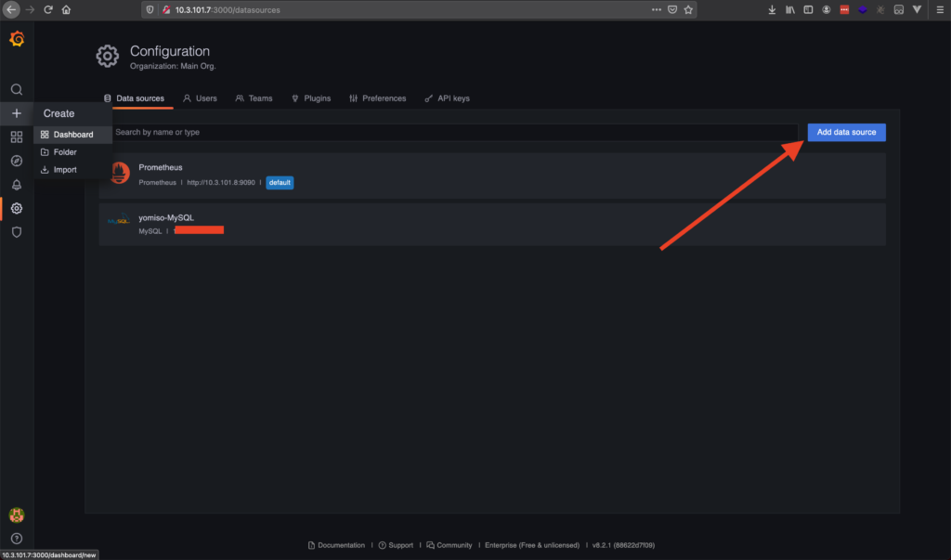Click the user avatar in sidebar
The image size is (951, 560).
17,515
